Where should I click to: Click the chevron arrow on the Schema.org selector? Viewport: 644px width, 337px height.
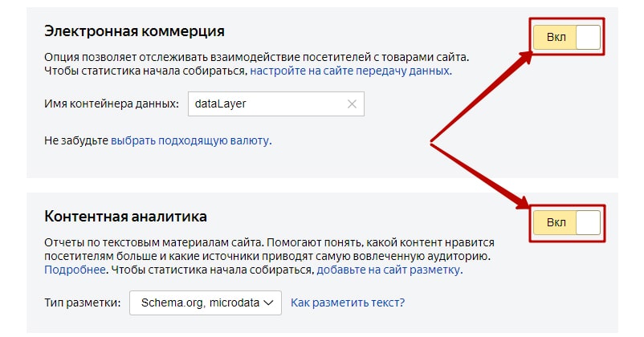tap(268, 302)
